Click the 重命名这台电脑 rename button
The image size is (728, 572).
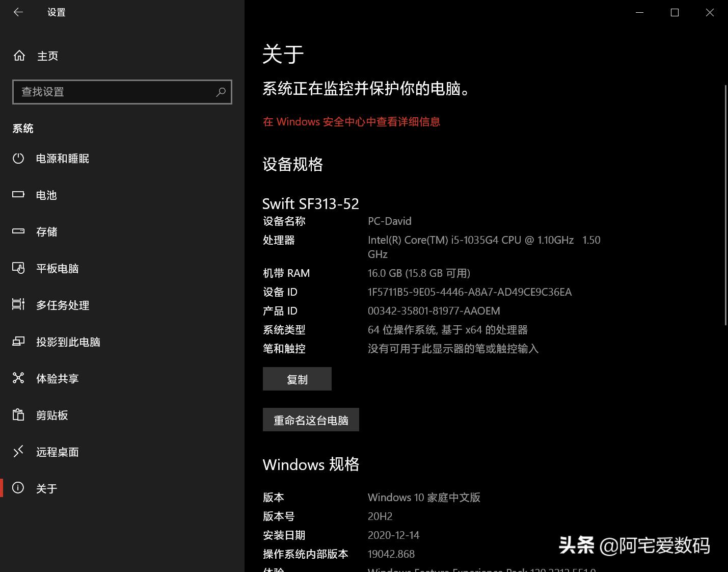point(311,420)
